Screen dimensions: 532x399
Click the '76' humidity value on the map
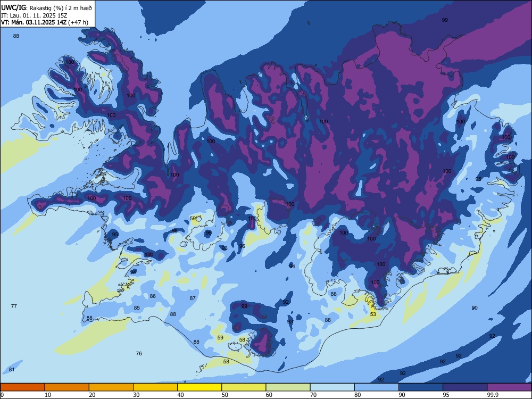click(x=139, y=354)
